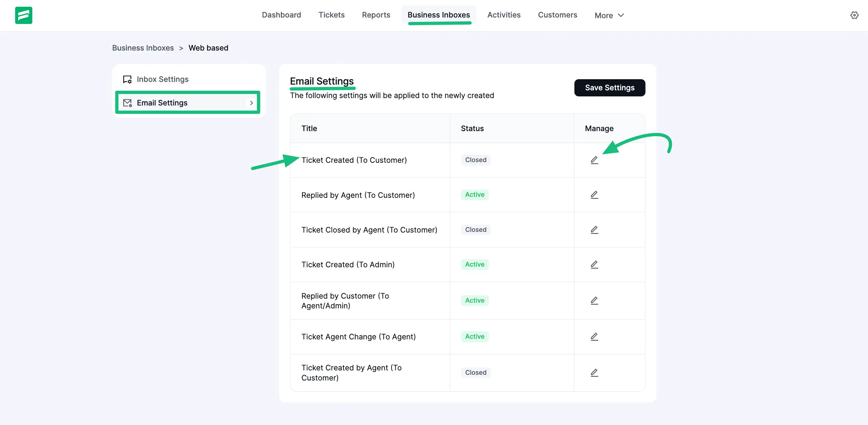Image resolution: width=868 pixels, height=425 pixels.
Task: Expand the More navigation menu
Action: (x=609, y=15)
